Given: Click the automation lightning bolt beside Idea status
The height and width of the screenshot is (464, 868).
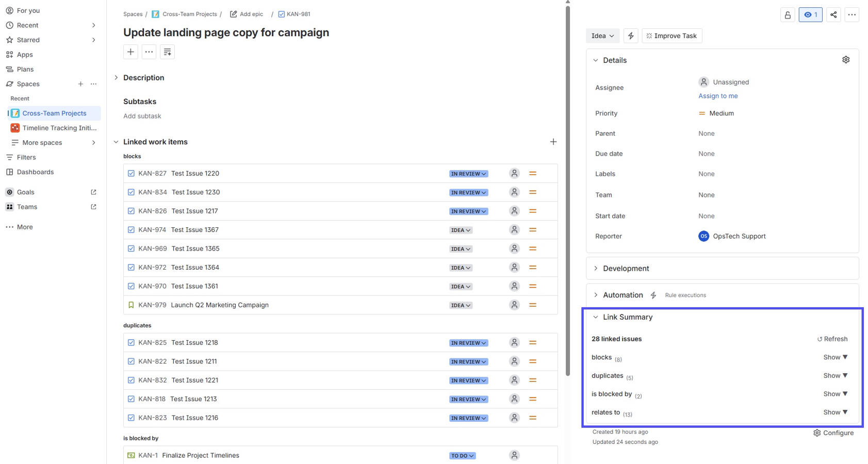Looking at the screenshot, I should pyautogui.click(x=631, y=36).
